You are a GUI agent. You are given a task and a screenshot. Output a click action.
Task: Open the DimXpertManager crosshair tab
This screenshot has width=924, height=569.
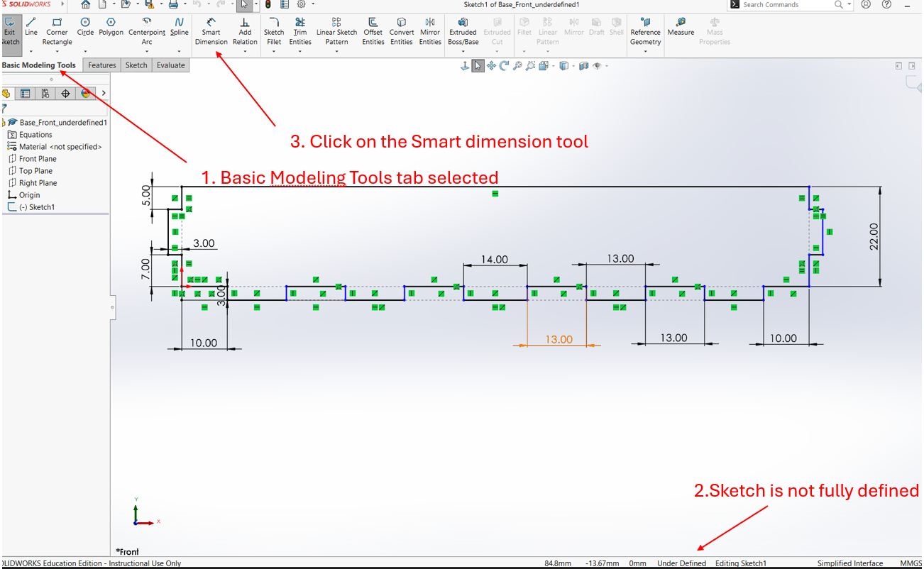coord(65,93)
